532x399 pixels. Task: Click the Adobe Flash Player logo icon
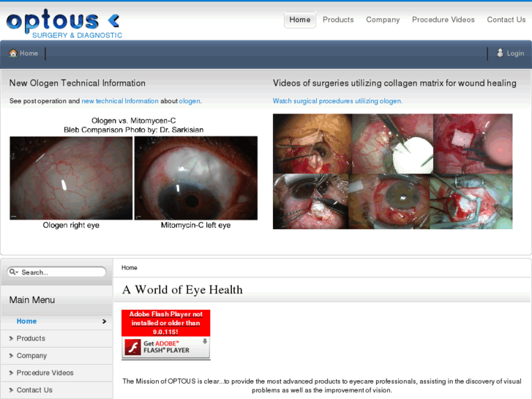[x=132, y=347]
